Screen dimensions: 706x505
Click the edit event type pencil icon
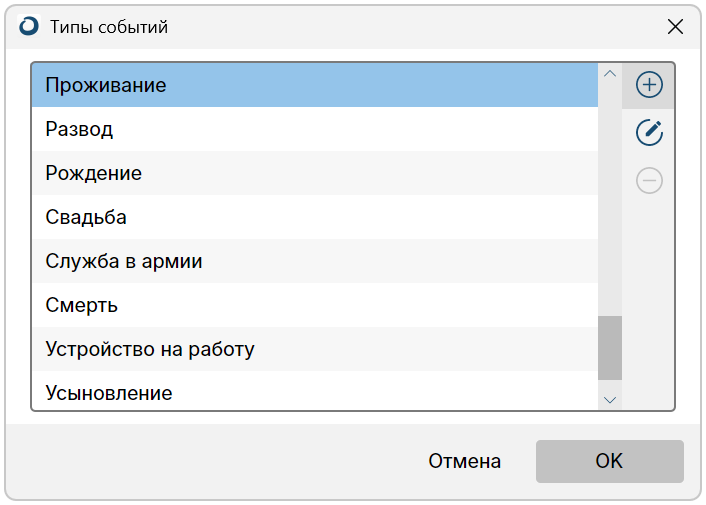click(649, 132)
